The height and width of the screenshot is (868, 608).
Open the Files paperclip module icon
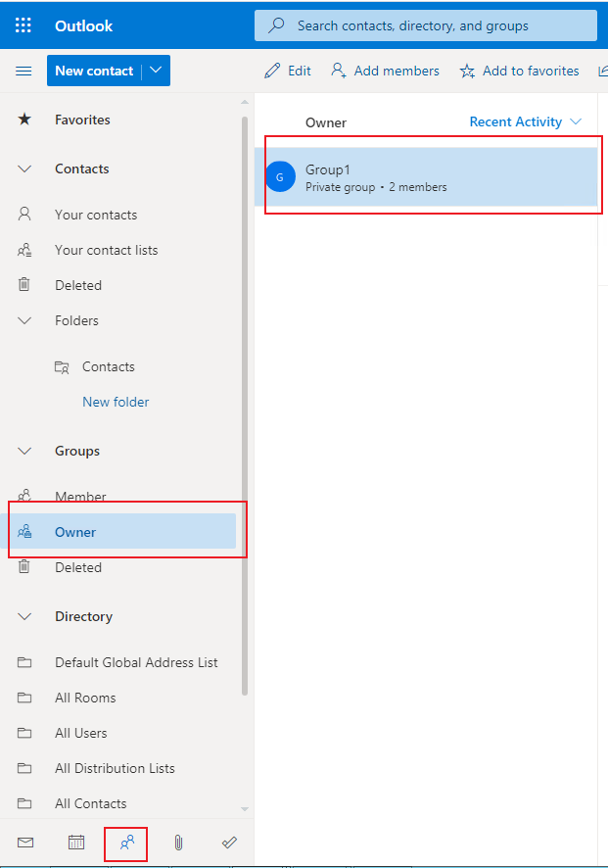coord(178,843)
